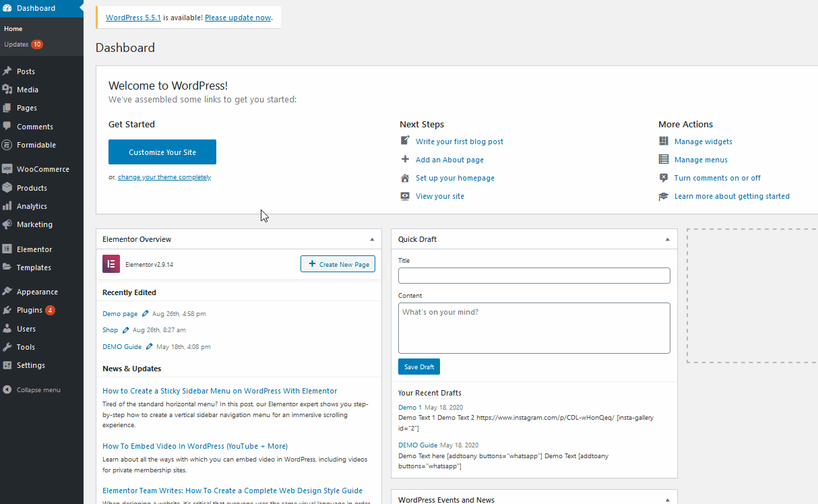The height and width of the screenshot is (504, 818).
Task: Open the Home submenu item
Action: click(x=13, y=29)
